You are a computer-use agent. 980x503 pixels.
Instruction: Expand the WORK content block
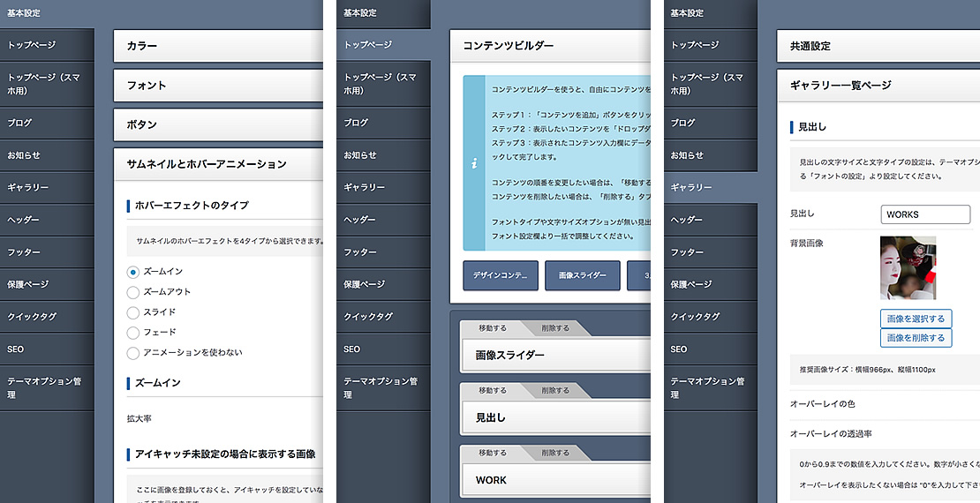pos(555,480)
